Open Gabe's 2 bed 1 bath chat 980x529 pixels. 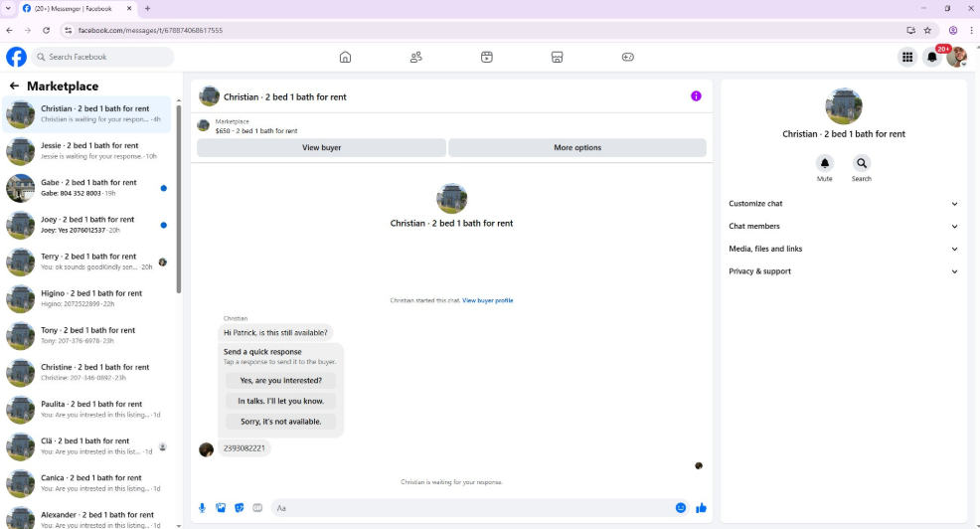(86, 188)
